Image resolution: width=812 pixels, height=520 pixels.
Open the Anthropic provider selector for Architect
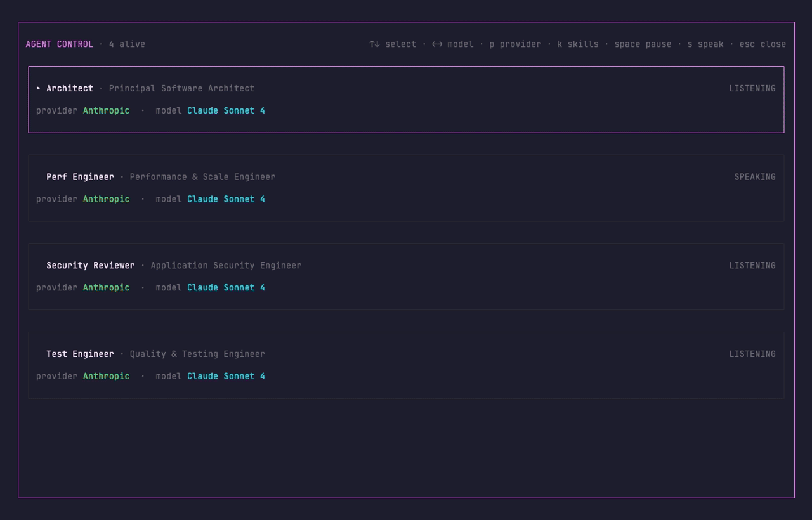click(x=106, y=110)
